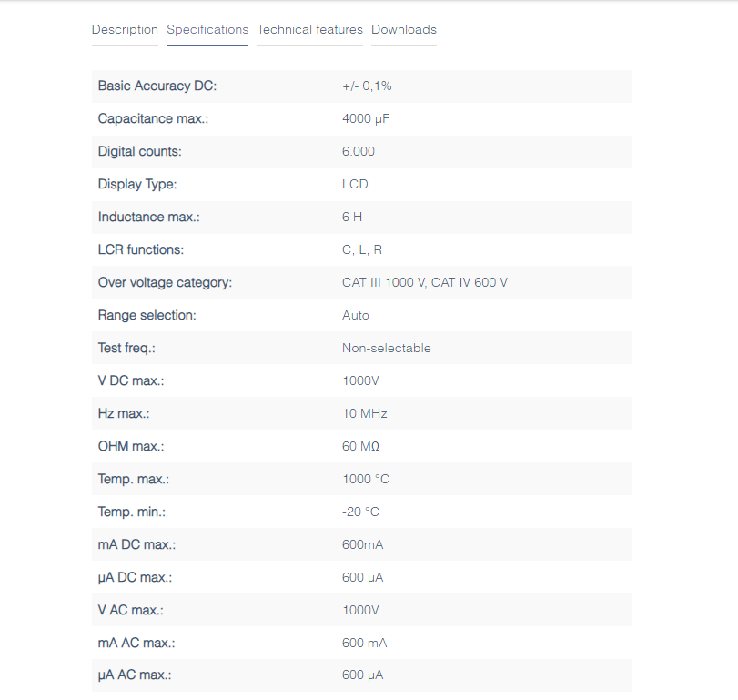Select the µA AC max. 600 µA value
738x700 pixels.
(362, 675)
